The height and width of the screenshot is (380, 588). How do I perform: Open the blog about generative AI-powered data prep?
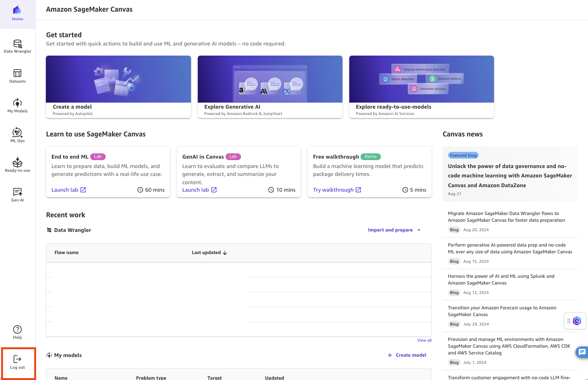click(x=510, y=248)
